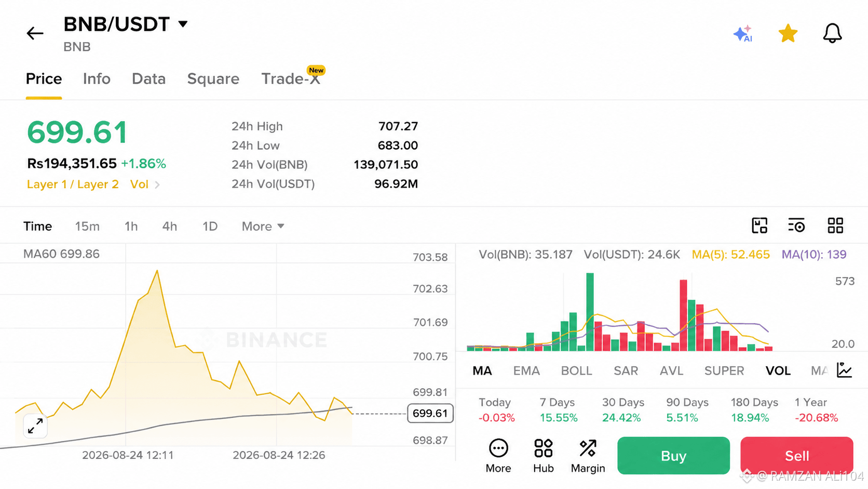Tap the green Buy button
Screen dimensions: 868x489
(673, 456)
